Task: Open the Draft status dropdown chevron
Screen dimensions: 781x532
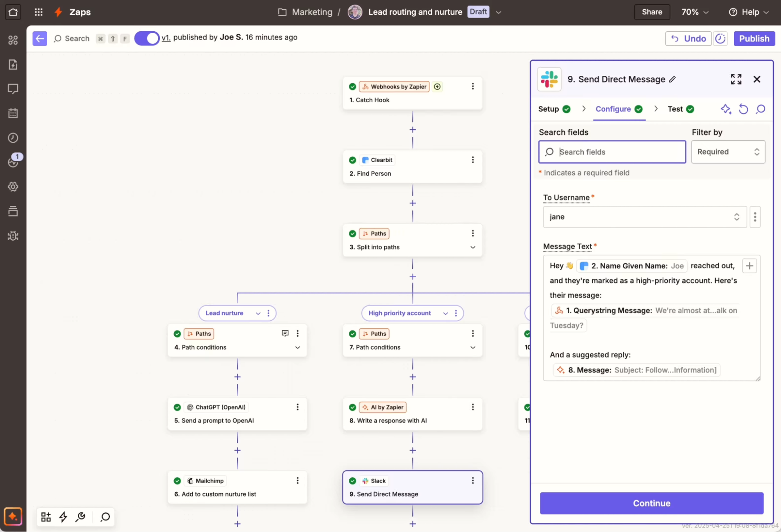Action: coord(499,12)
